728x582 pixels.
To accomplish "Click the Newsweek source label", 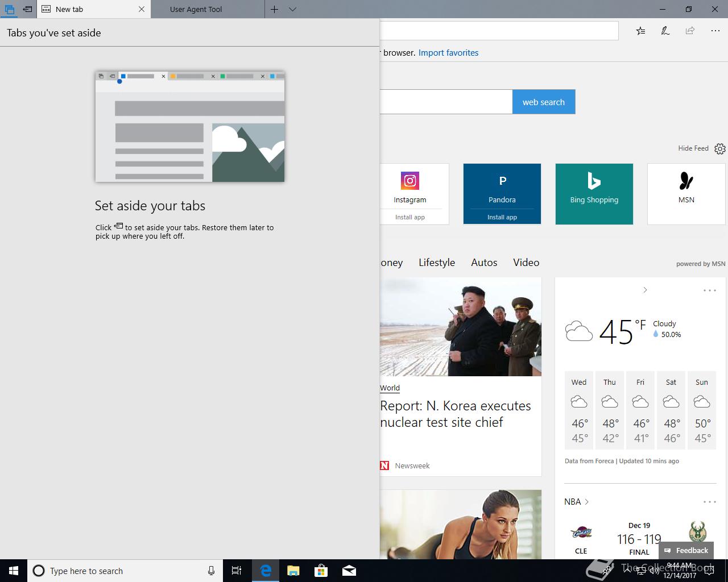I will [412, 465].
